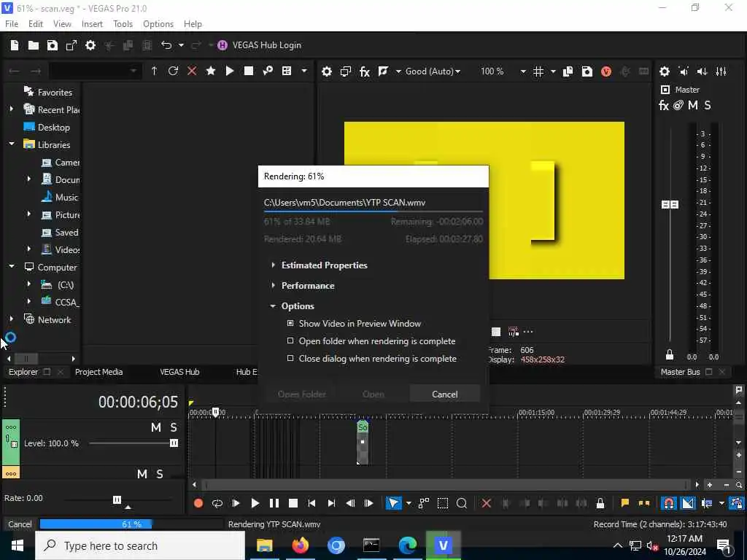Image resolution: width=747 pixels, height=560 pixels.
Task: Click the video track Level slider handle
Action: click(174, 443)
